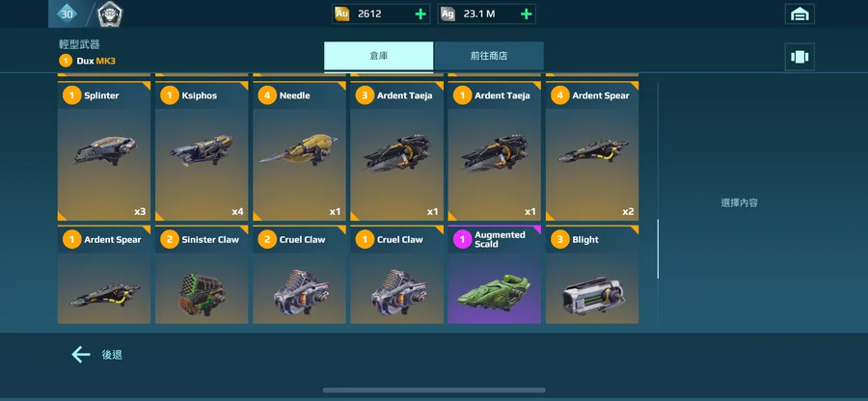Add gold with the Au plus button

pos(420,13)
